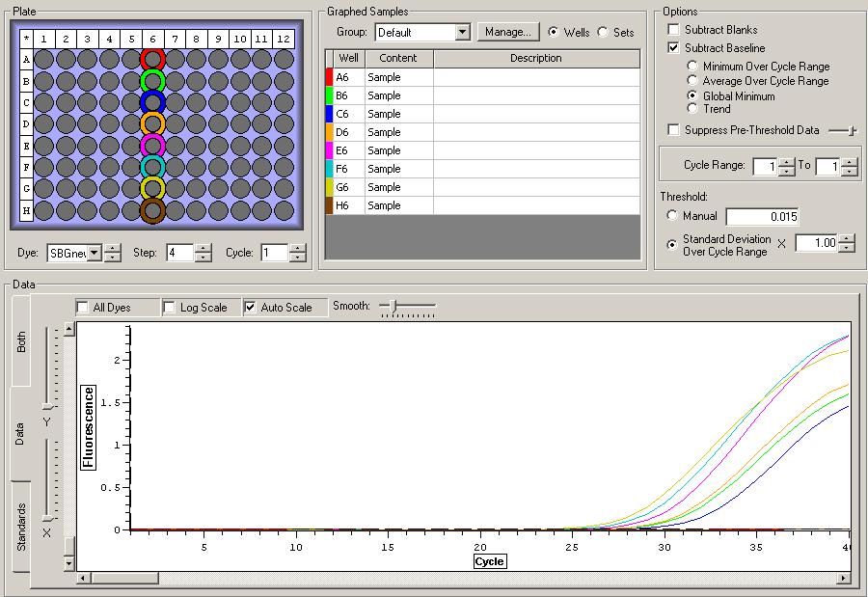Click the Well column header

pyautogui.click(x=349, y=58)
